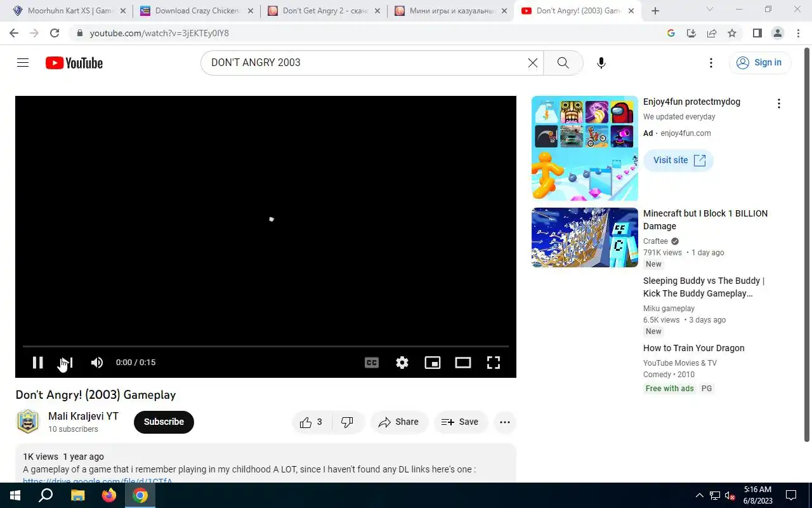
Task: Bookmark this page star
Action: point(732,33)
